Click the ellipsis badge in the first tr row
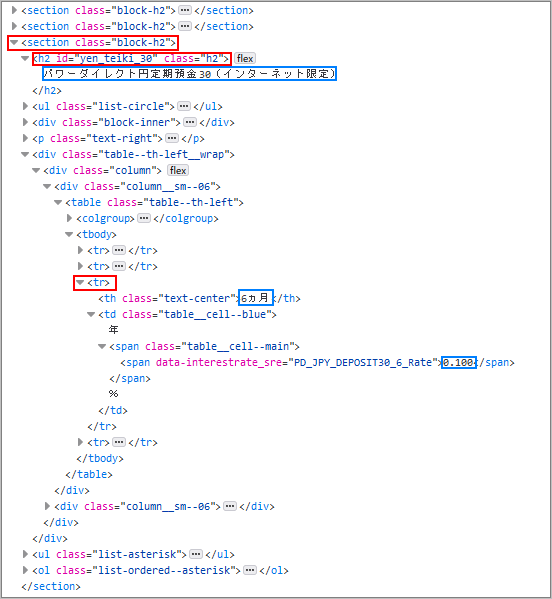The height and width of the screenshot is (599, 552). click(119, 250)
